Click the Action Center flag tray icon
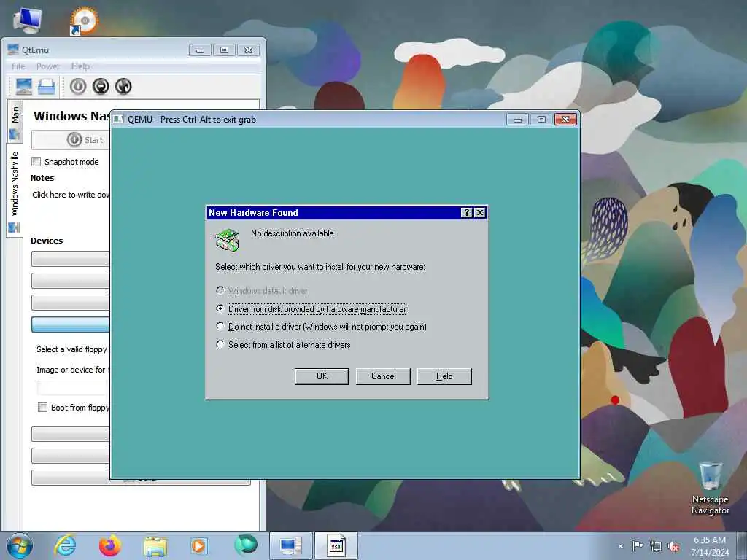Screen dimensions: 747x560 pyautogui.click(x=638, y=545)
